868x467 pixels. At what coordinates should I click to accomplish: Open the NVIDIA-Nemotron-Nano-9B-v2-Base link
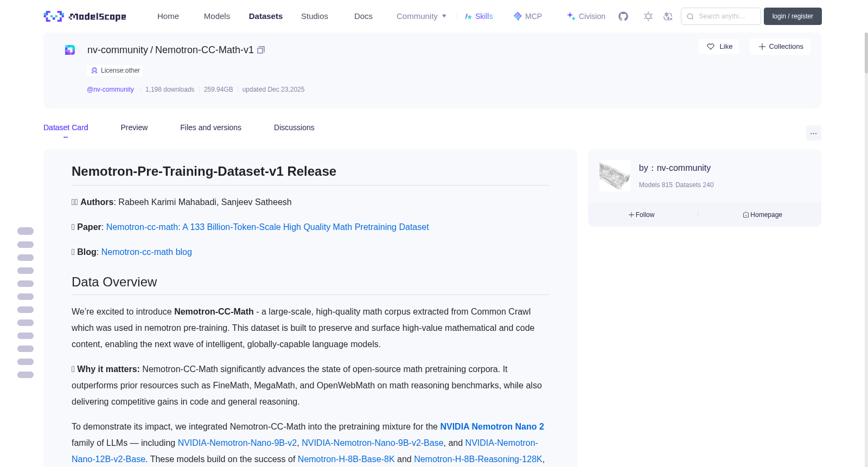coord(373,443)
